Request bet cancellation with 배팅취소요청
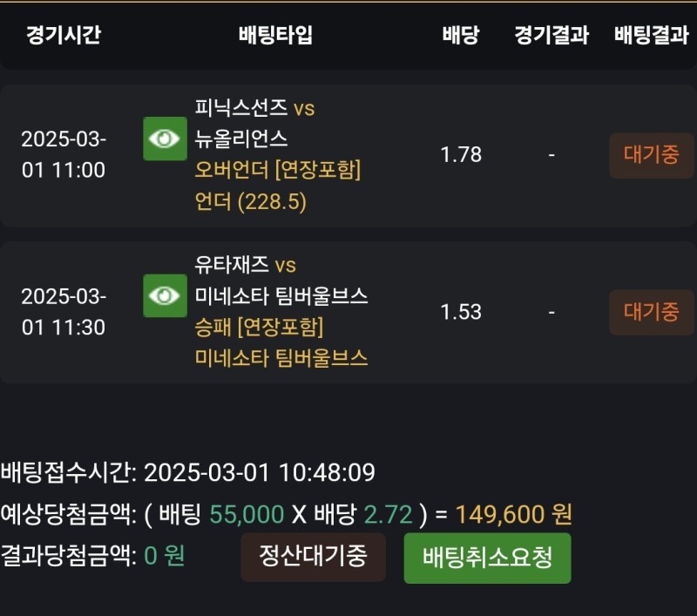This screenshot has width=697, height=616. pyautogui.click(x=487, y=558)
